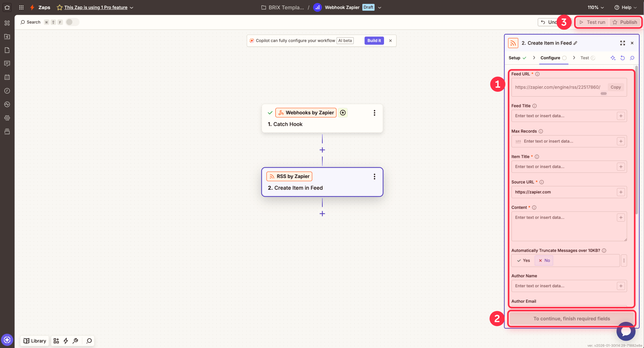Open the four-circles assets sidebar icon

[7, 23]
